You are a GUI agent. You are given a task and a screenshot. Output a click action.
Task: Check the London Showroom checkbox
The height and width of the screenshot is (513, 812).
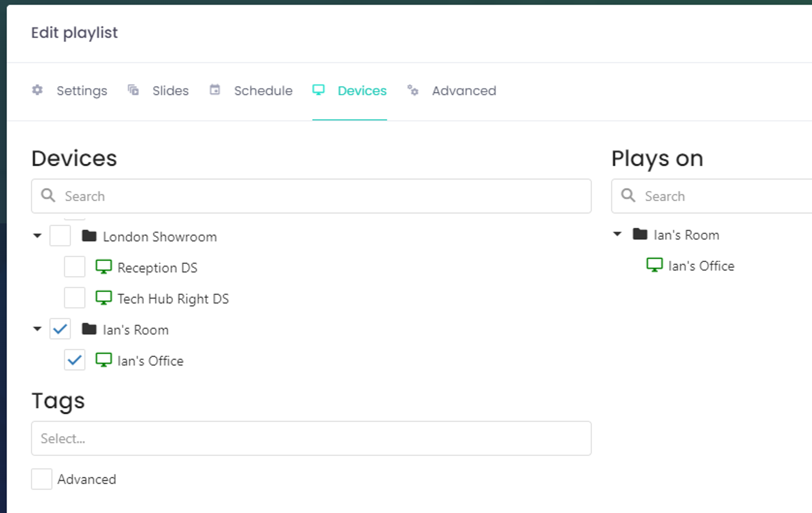click(x=60, y=236)
